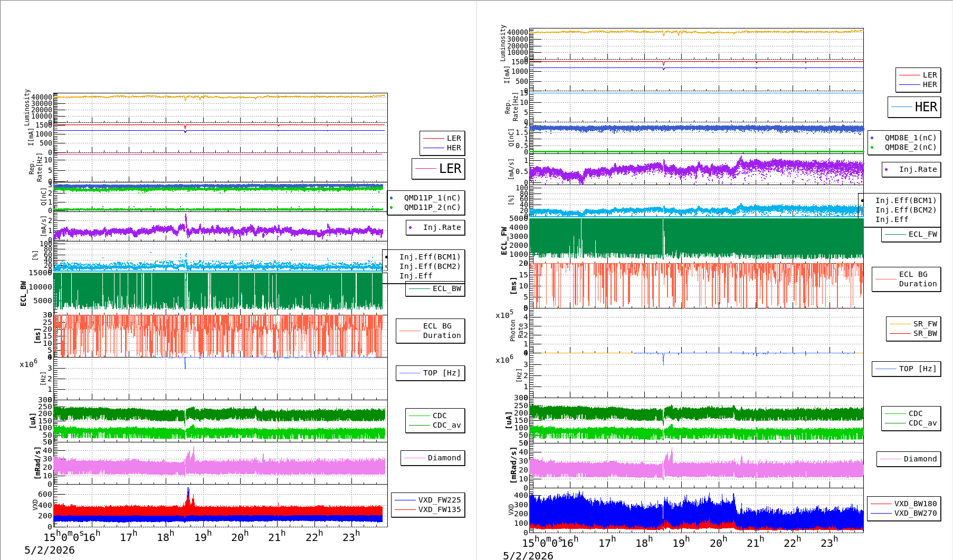
Task: Click the VXD_FW135 legend entry
Action: 428,509
